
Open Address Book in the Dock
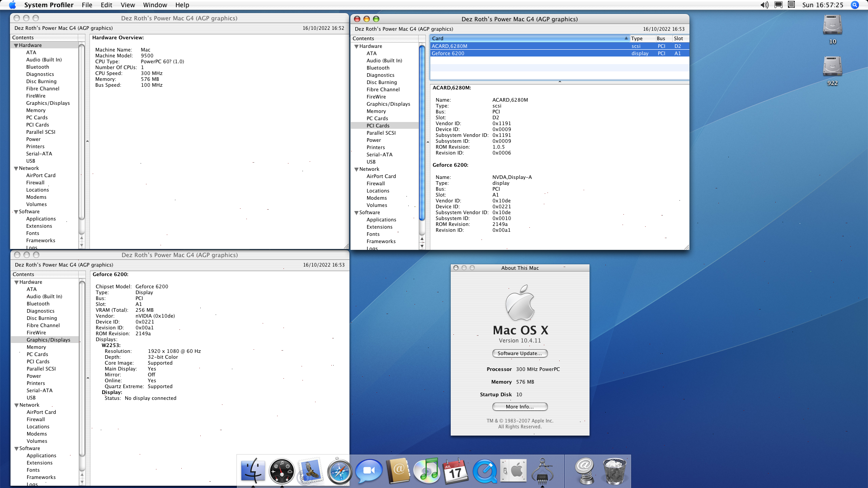(398, 471)
